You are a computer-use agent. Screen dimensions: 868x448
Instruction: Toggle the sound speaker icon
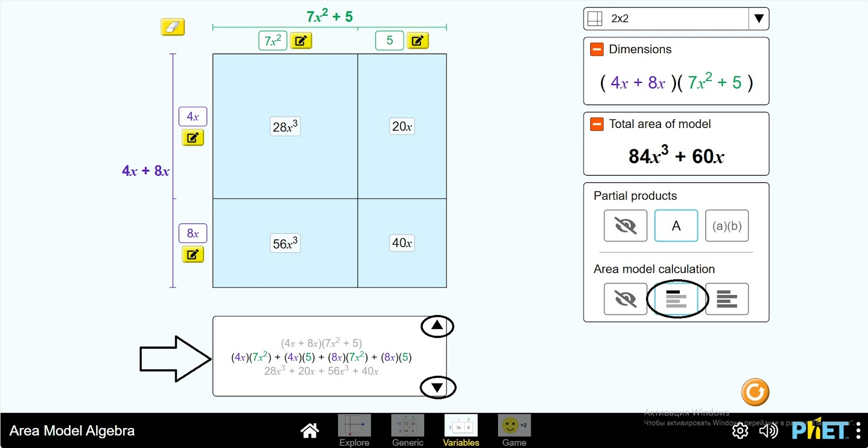(768, 431)
